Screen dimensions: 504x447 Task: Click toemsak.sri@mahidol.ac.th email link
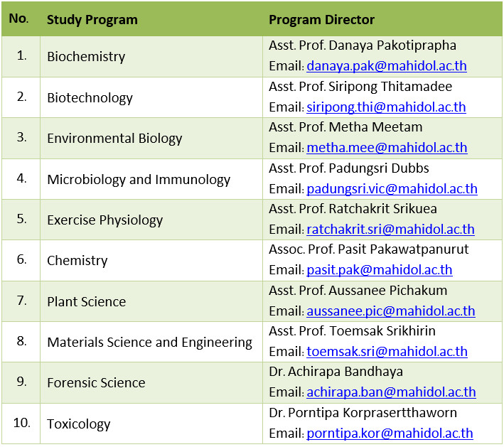pos(387,351)
